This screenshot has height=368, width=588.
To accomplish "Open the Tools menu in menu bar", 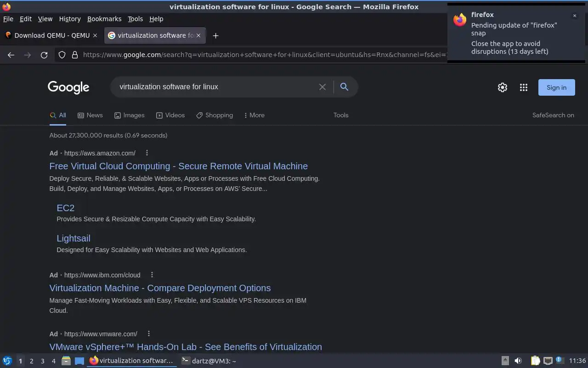I will click(x=136, y=19).
